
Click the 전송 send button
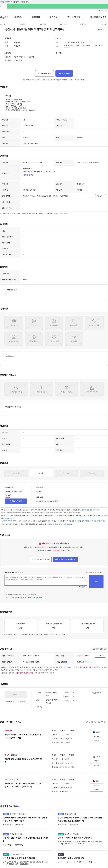click(96, 582)
